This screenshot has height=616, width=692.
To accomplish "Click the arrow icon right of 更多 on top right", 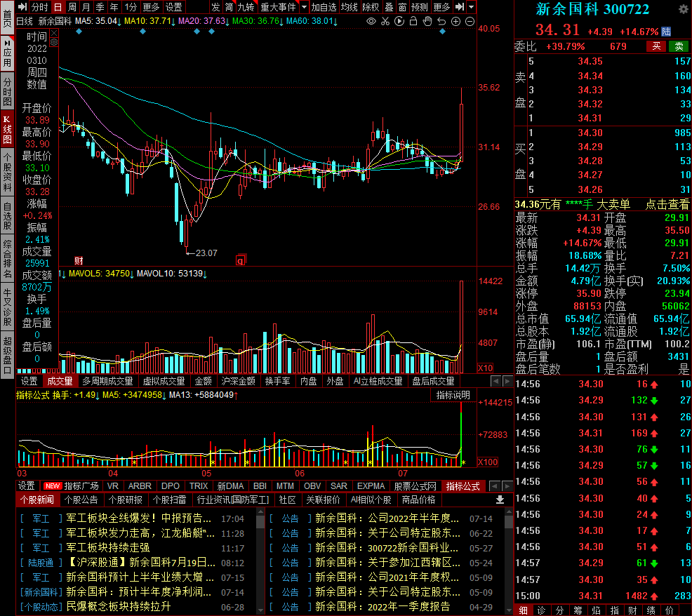I will pos(460,7).
